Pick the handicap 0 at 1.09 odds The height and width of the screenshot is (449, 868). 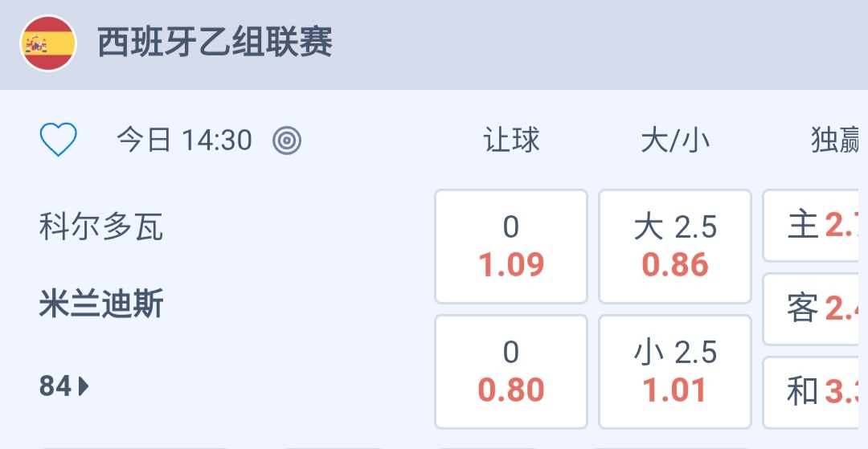[511, 247]
